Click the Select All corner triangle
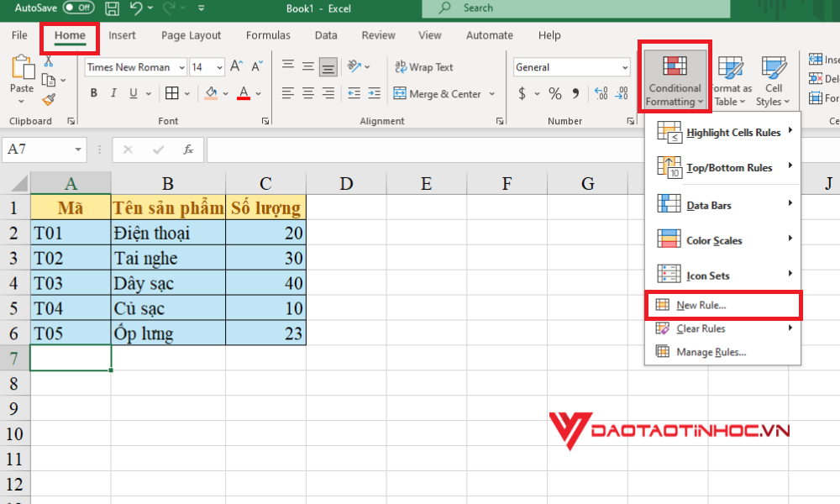Image resolution: width=840 pixels, height=504 pixels. [18, 184]
